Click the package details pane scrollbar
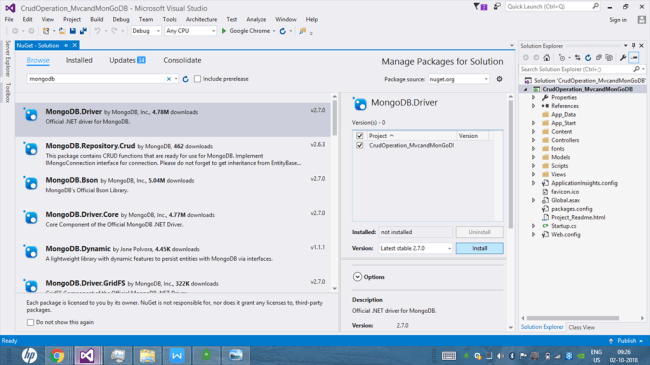The height and width of the screenshot is (365, 650). [510, 164]
